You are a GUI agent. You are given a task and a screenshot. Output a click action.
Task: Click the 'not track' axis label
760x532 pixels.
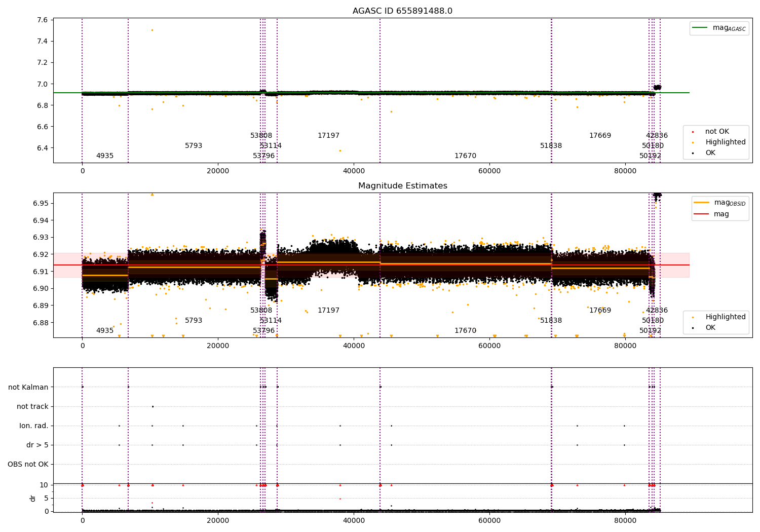(x=32, y=406)
